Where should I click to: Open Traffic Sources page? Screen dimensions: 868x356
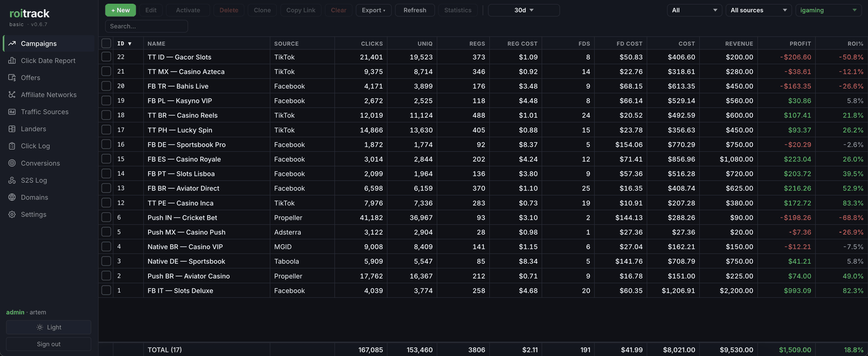coord(49,112)
